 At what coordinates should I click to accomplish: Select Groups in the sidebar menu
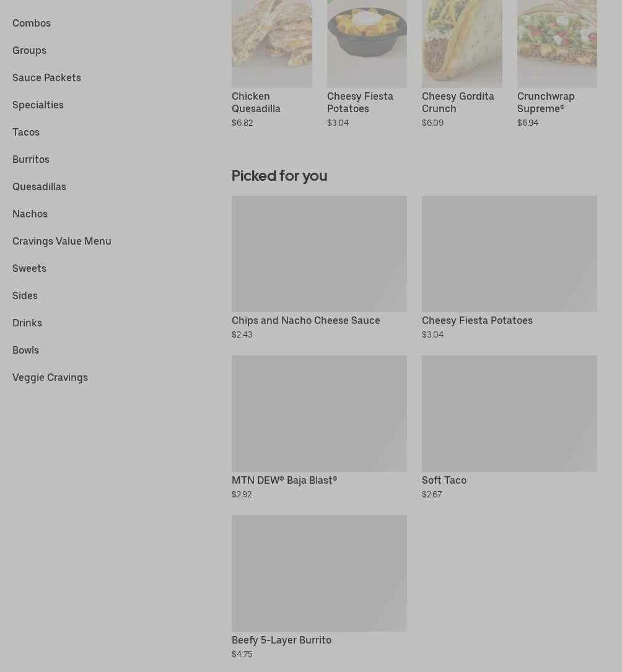pyautogui.click(x=29, y=50)
